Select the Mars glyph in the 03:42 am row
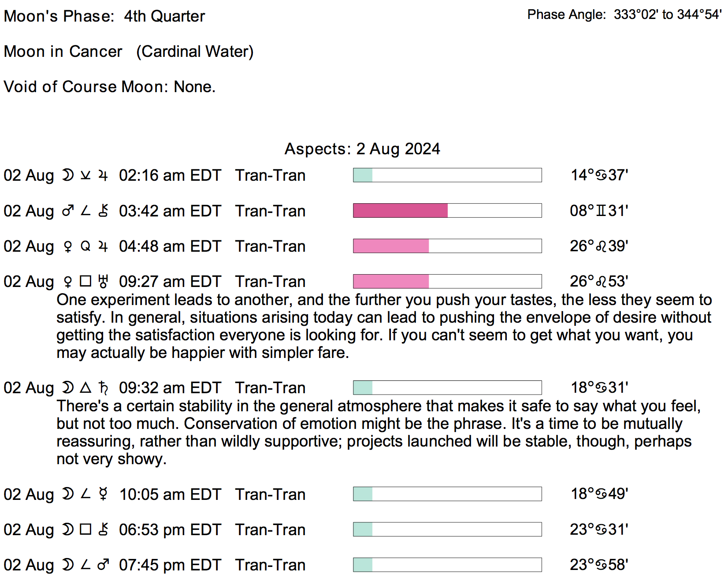The width and height of the screenshot is (728, 581). click(67, 211)
